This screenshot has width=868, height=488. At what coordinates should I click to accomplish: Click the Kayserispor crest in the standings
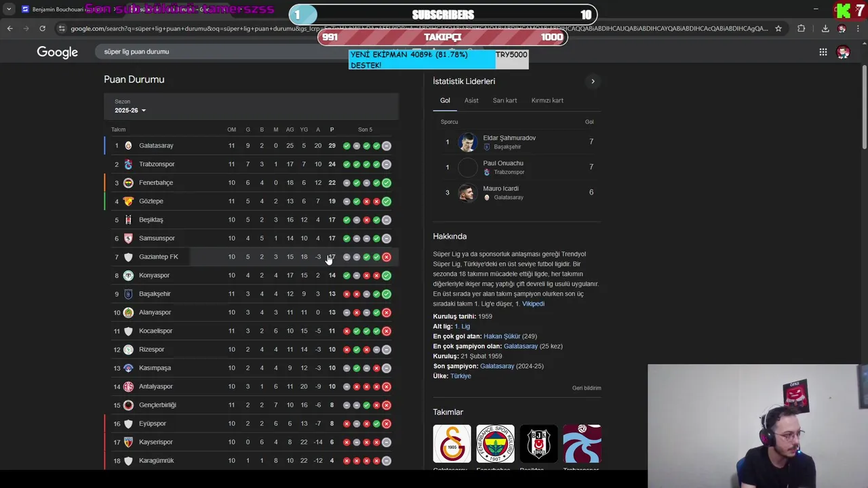(x=128, y=442)
